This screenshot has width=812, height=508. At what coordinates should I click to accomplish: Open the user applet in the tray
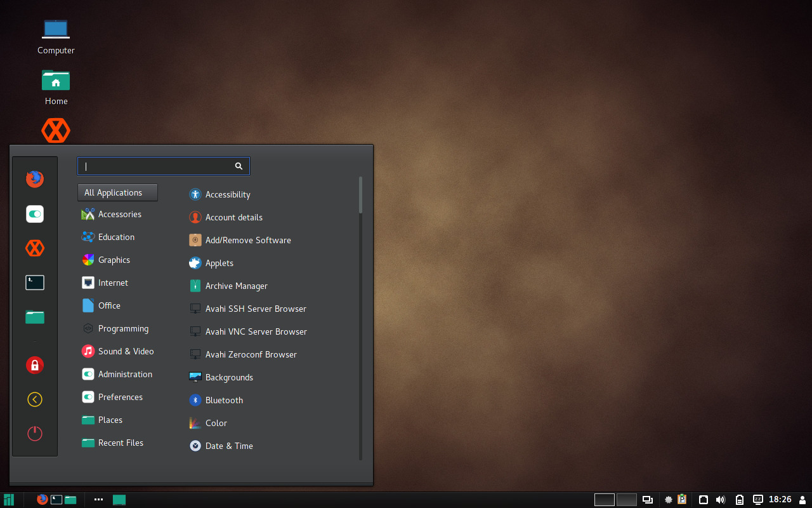803,500
